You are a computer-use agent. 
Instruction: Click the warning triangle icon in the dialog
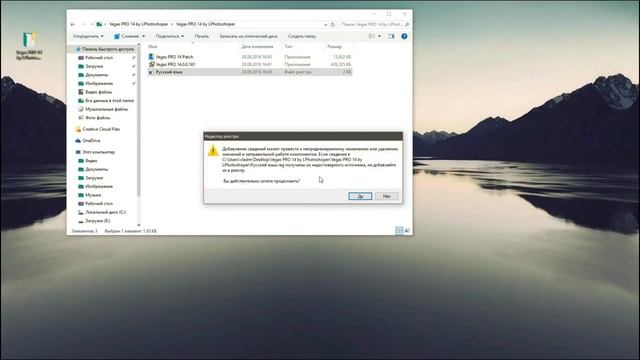click(213, 151)
